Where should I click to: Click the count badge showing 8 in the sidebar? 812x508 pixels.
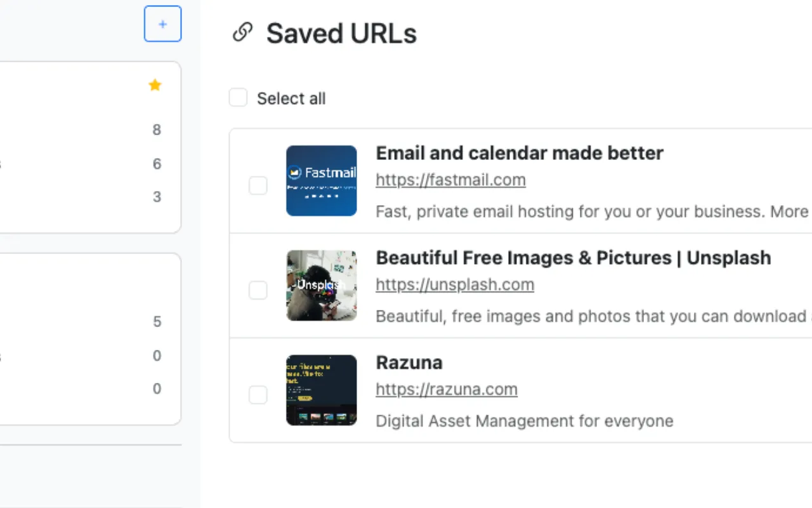(x=157, y=130)
